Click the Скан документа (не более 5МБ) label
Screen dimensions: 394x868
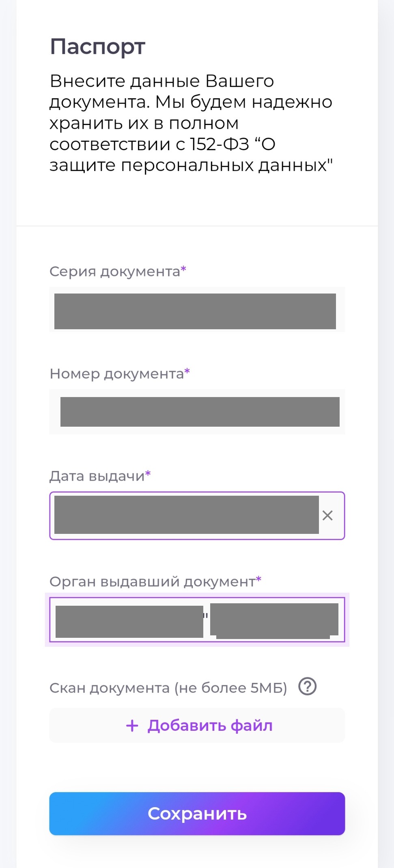point(168,688)
